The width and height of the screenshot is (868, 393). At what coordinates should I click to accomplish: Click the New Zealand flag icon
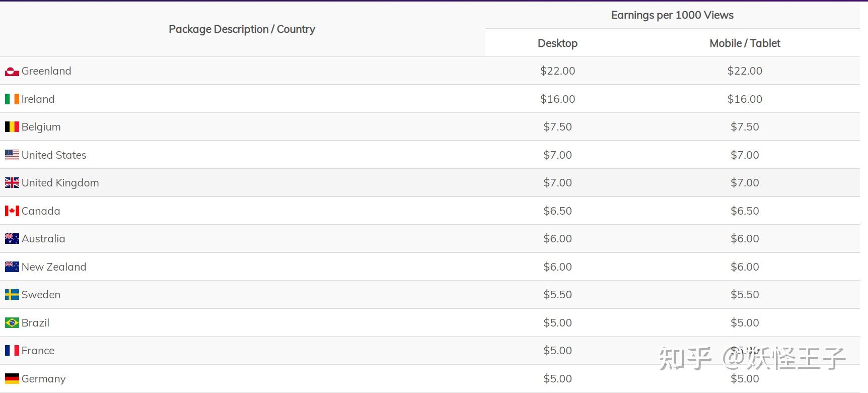[x=12, y=267]
